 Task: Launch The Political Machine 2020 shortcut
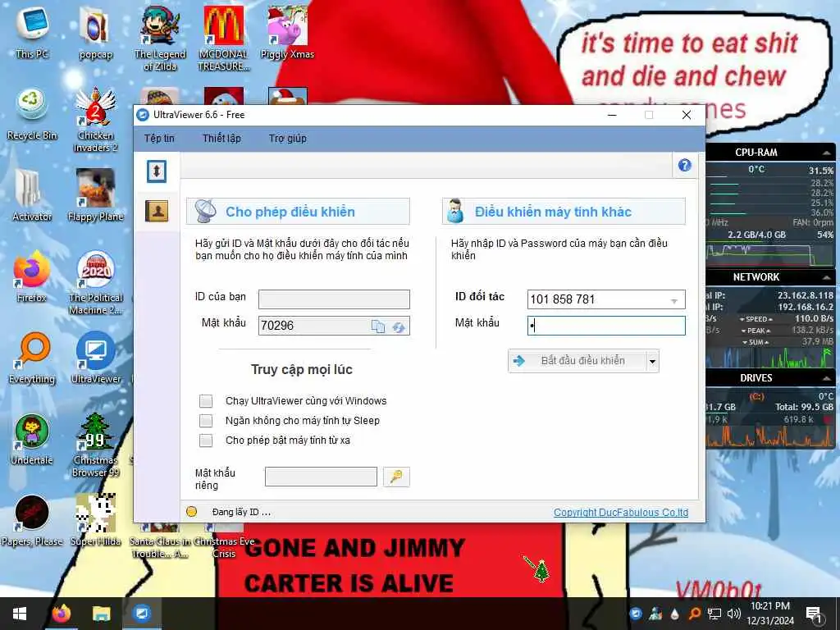(95, 282)
